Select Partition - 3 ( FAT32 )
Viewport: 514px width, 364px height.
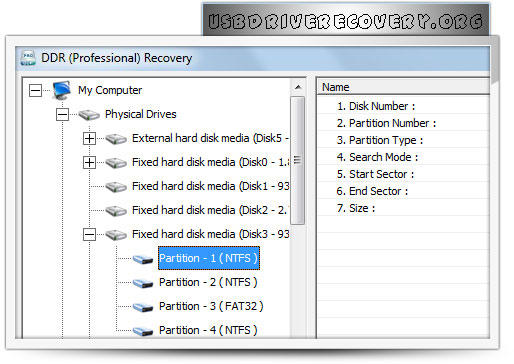pyautogui.click(x=211, y=306)
